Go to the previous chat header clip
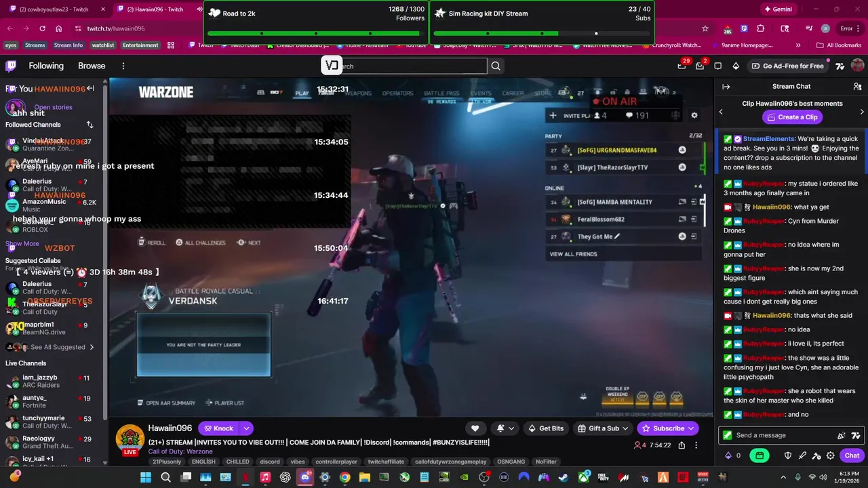868x488 pixels. pos(721,112)
